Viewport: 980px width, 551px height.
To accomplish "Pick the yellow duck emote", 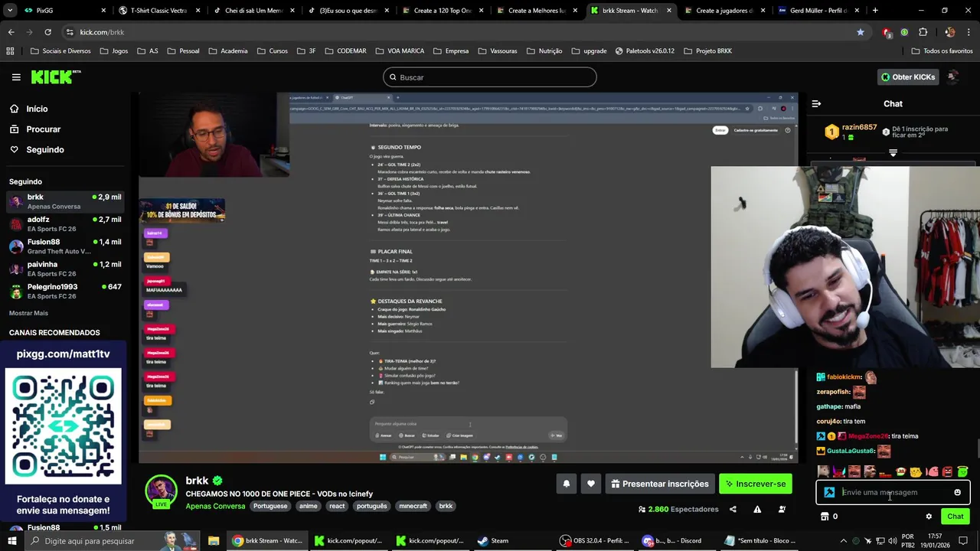I will pos(916,471).
